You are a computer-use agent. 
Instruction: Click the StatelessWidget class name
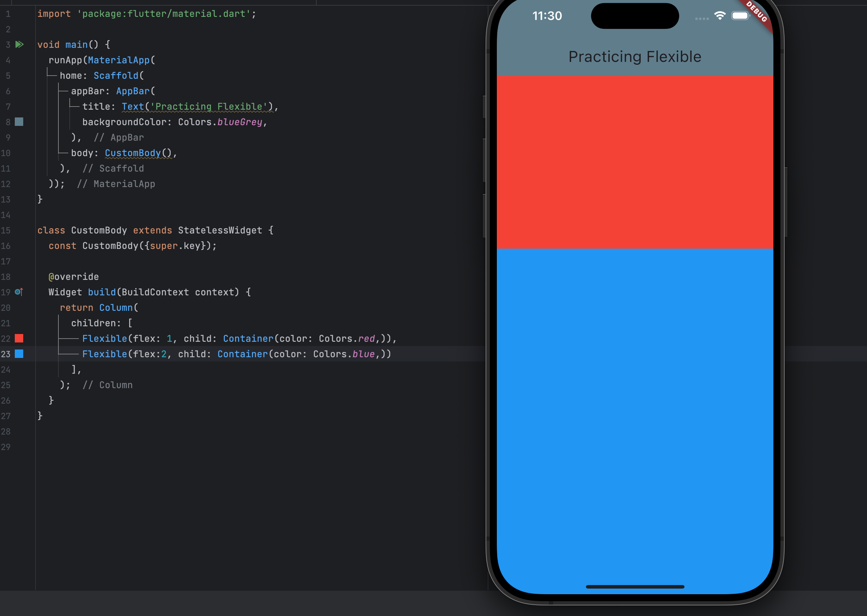[x=220, y=230]
